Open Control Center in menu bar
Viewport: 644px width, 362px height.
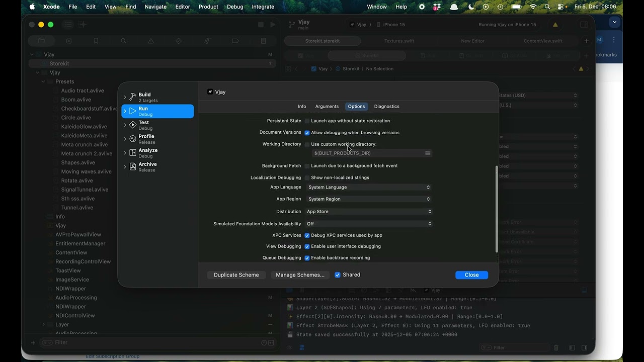click(561, 7)
